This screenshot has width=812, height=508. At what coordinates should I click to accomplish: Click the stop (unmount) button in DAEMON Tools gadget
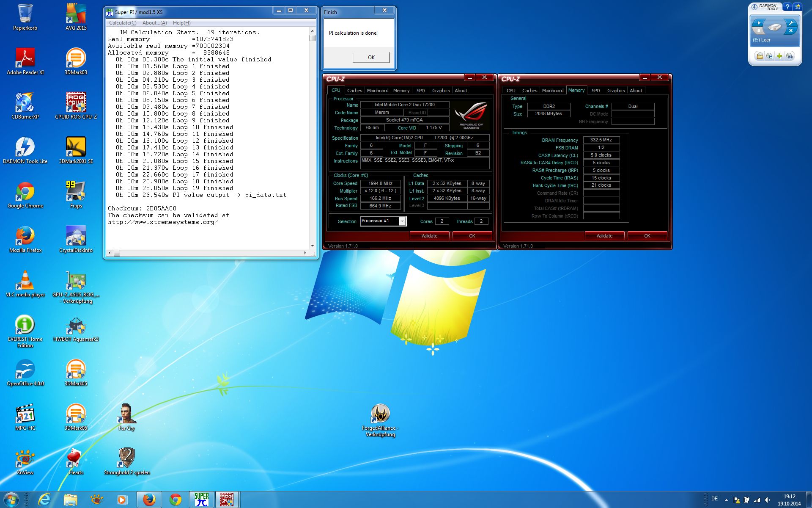tap(759, 30)
